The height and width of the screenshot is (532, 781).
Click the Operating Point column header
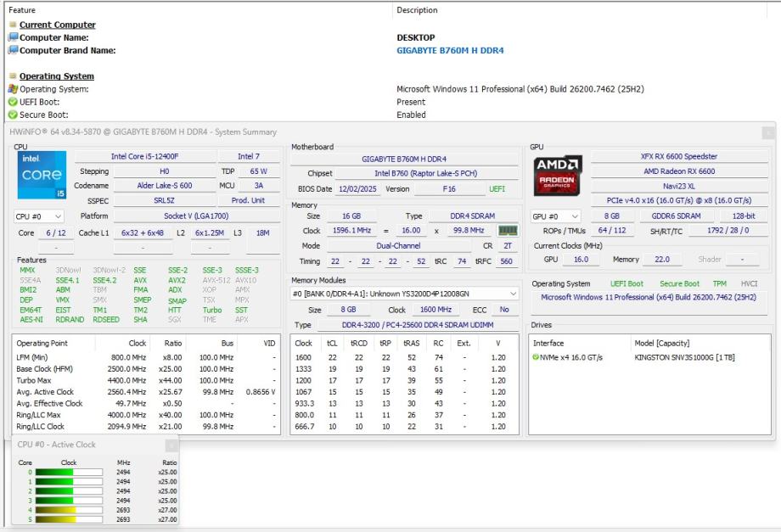tap(42, 344)
